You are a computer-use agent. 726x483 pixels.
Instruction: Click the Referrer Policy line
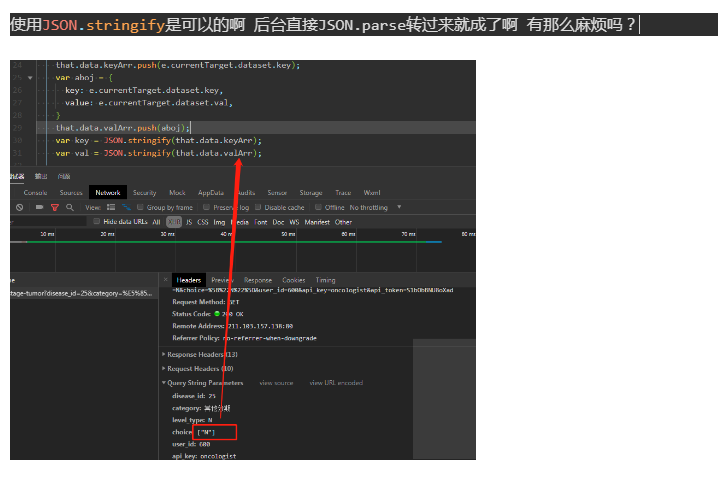[244, 338]
